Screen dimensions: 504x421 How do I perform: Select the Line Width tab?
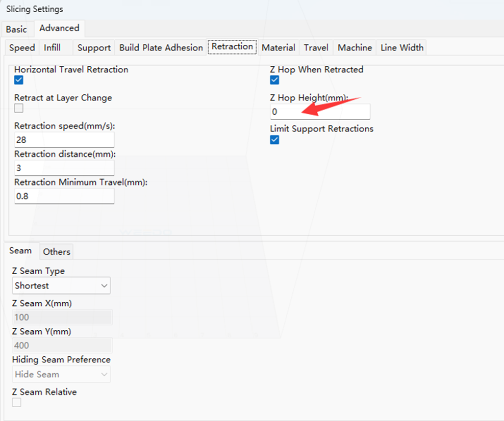click(x=401, y=48)
